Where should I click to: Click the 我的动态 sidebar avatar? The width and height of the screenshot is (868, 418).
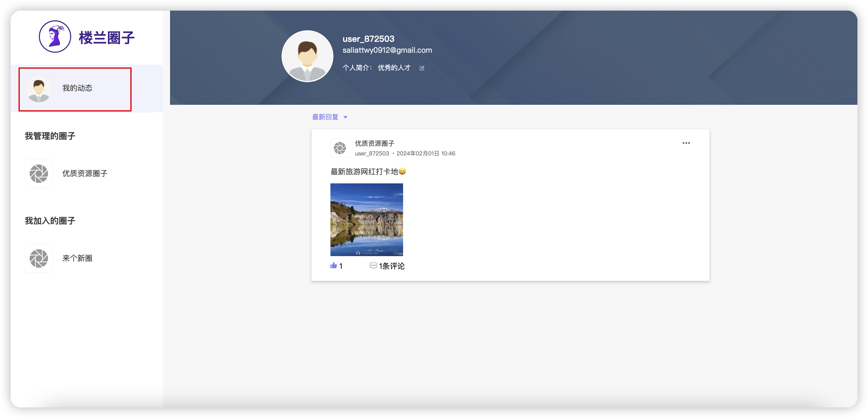(39, 88)
